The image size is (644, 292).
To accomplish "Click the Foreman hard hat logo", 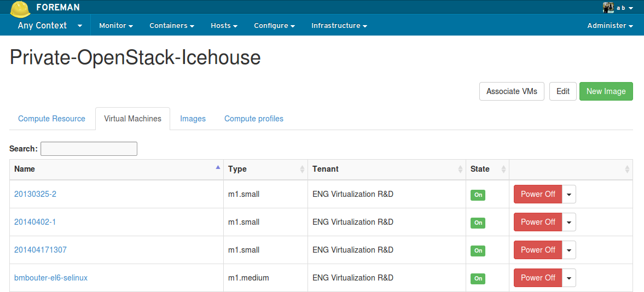I will [x=20, y=9].
